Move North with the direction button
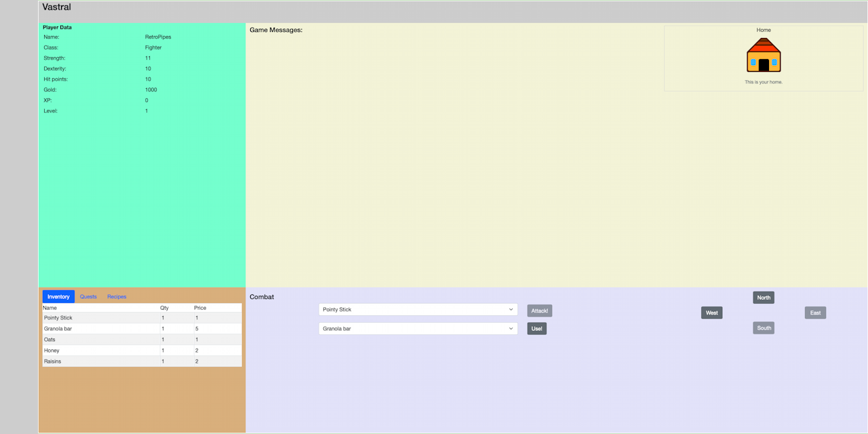This screenshot has height=434, width=868. (x=764, y=298)
